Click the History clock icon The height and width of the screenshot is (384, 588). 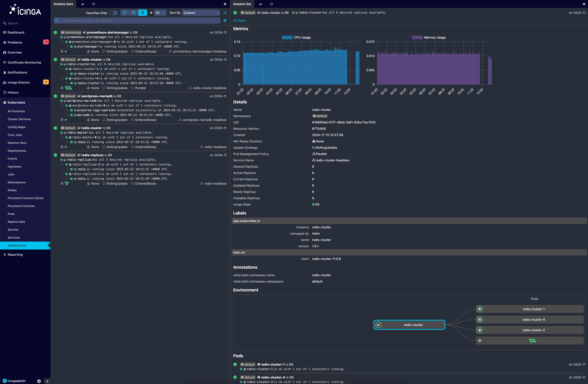pyautogui.click(x=5, y=93)
